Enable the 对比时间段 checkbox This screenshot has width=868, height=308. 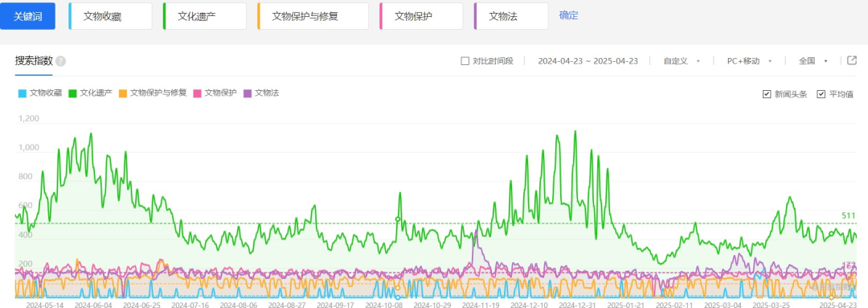click(x=465, y=61)
